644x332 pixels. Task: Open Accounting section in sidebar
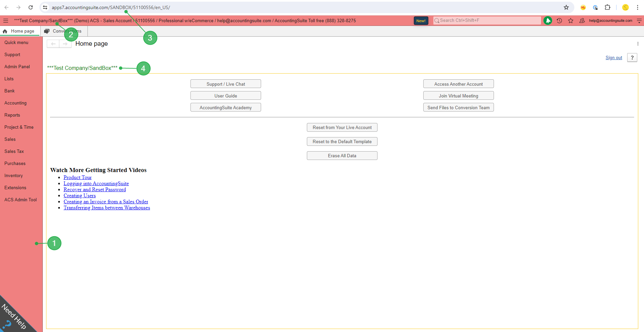coord(15,103)
